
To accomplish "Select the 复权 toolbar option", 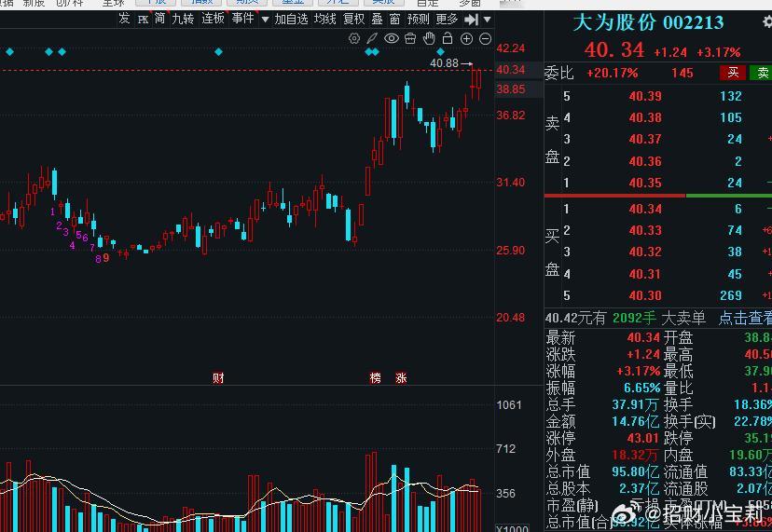I will [x=353, y=20].
